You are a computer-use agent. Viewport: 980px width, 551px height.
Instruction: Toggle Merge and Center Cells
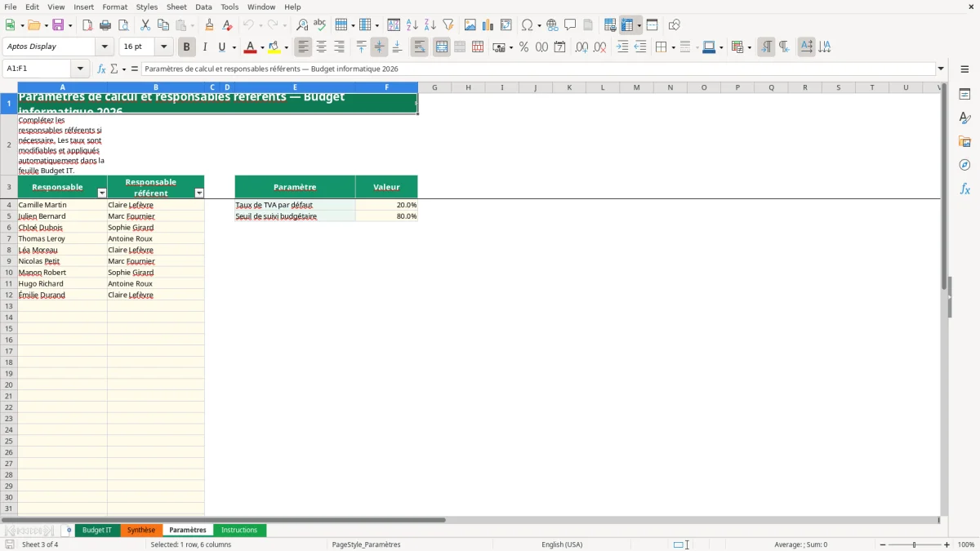[442, 47]
